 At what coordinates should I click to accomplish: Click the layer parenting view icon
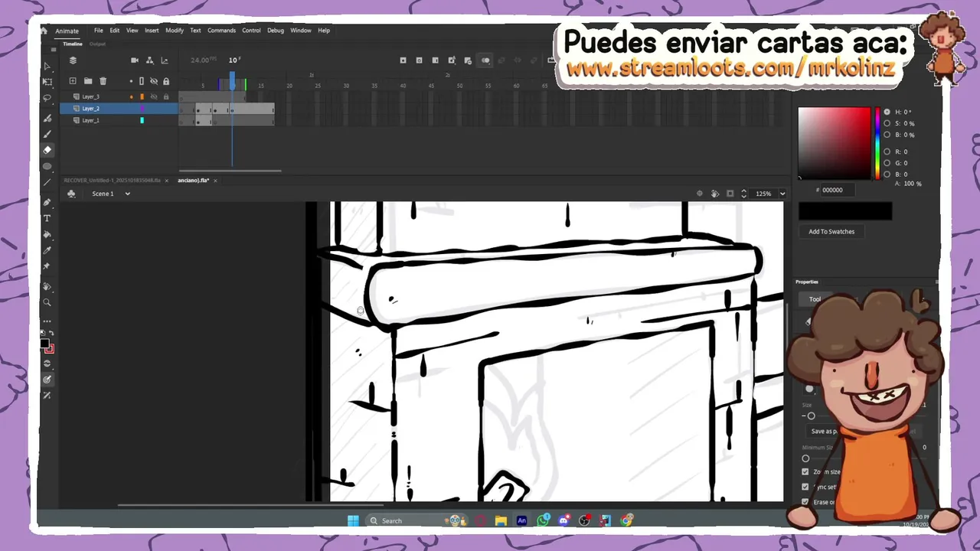click(149, 60)
